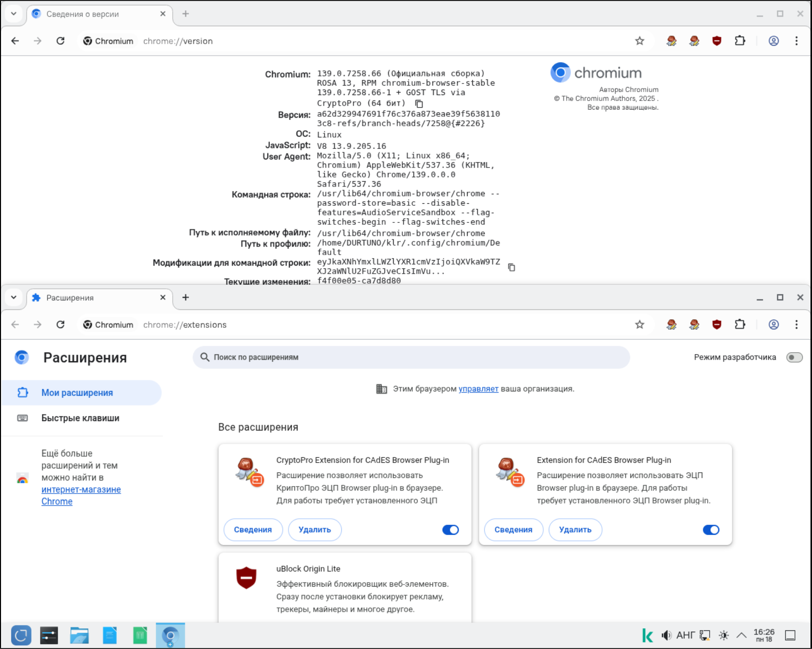Follow the управляет organization link
This screenshot has width=812, height=649.
478,389
